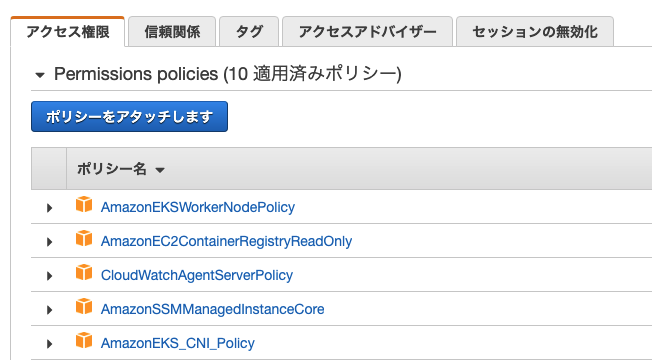
Task: Expand the CloudWatchAgentServerPolicy row
Action: 49,276
